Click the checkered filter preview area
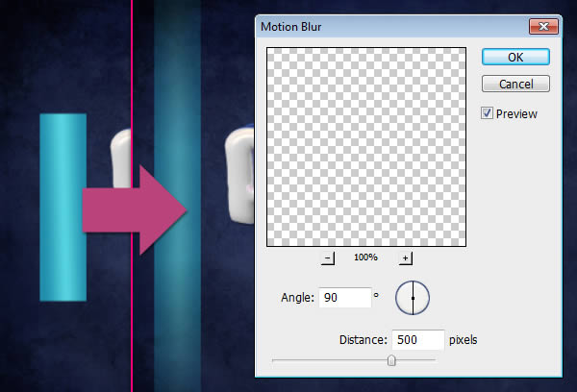The image size is (577, 392). (x=366, y=147)
